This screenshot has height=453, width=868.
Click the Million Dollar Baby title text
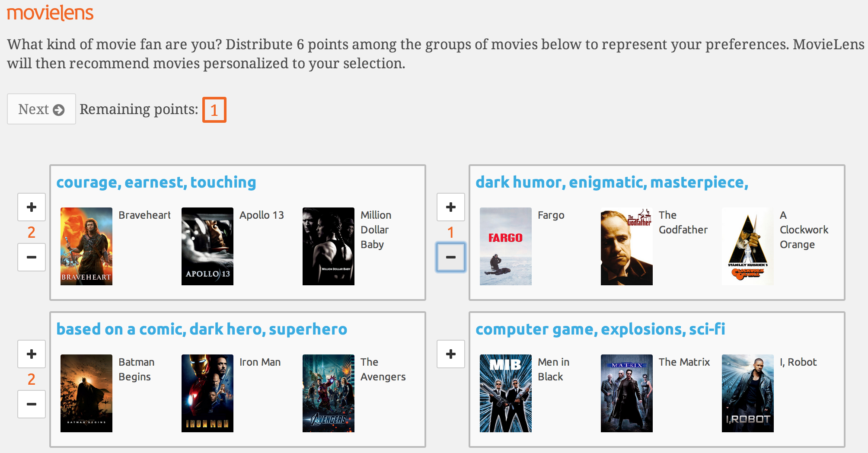point(376,230)
